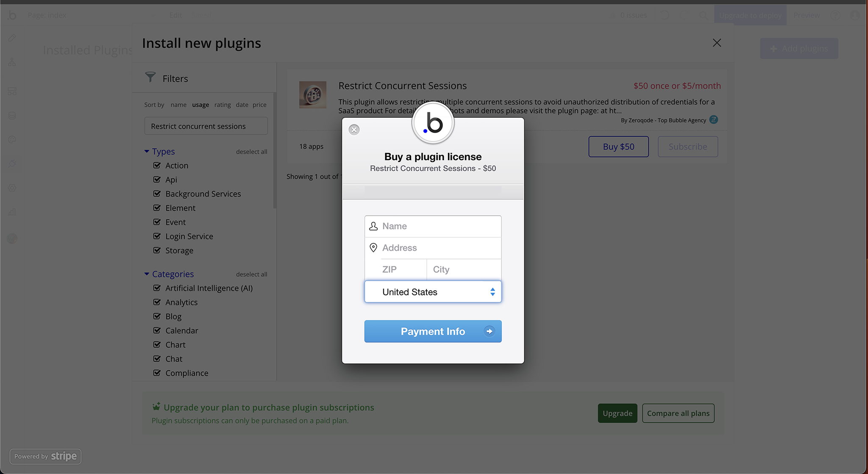Uncheck the Analytics category checkbox
This screenshot has width=868, height=474.
(x=157, y=302)
